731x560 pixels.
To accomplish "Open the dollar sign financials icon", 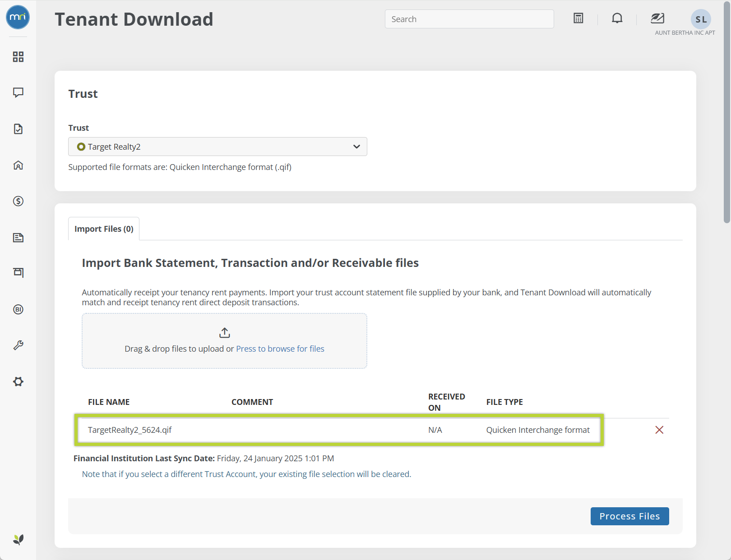I will pyautogui.click(x=18, y=201).
